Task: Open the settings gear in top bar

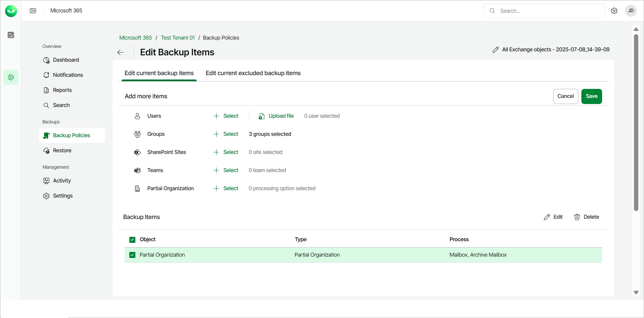Action: (614, 11)
